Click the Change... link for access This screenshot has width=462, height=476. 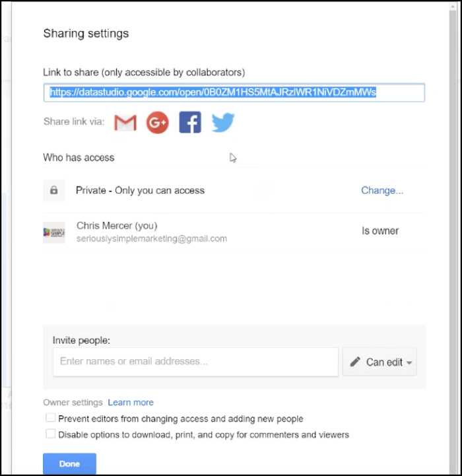coord(382,190)
